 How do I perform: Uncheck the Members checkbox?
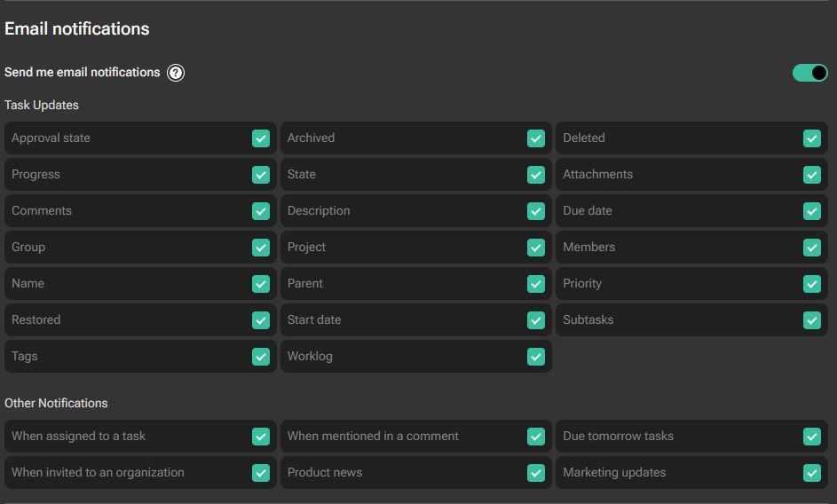812,248
